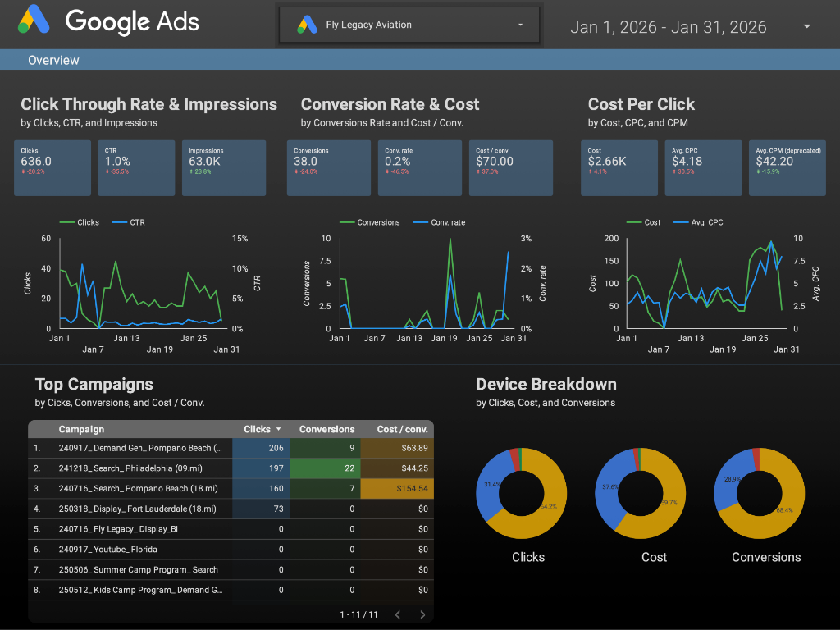Viewport: 840px width, 630px height.
Task: Click the Google Ads logo icon
Action: [34, 20]
